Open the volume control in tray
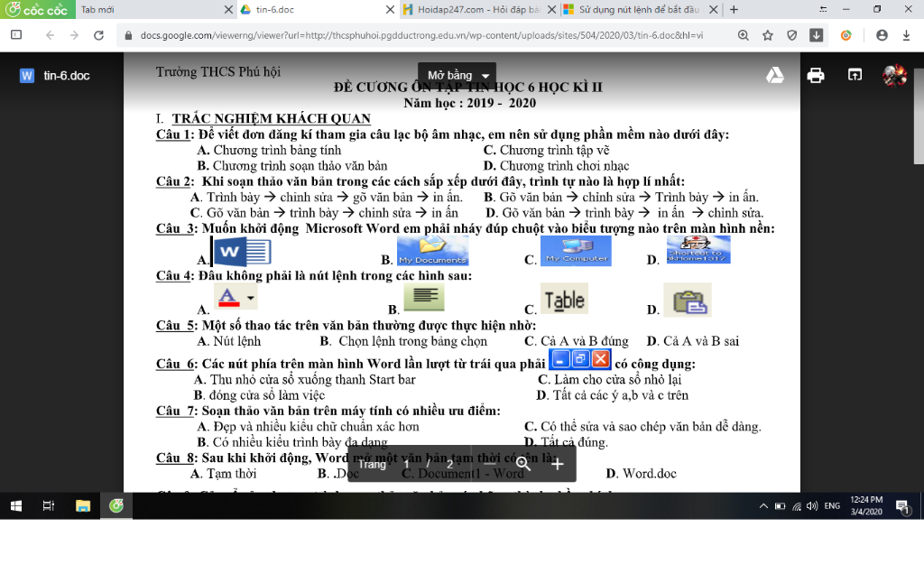924x583 pixels. [812, 505]
